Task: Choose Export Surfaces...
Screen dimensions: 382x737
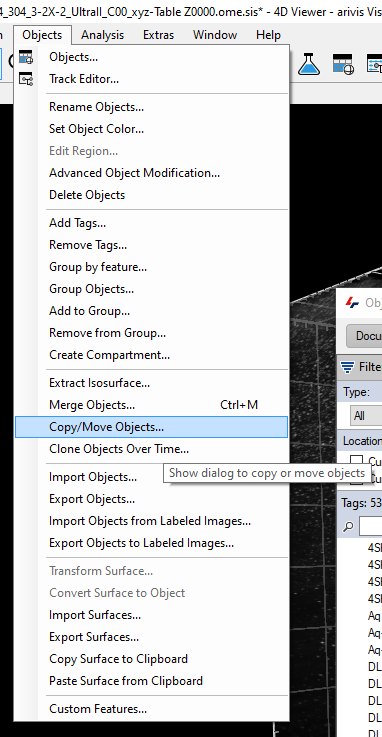Action: tap(151, 637)
